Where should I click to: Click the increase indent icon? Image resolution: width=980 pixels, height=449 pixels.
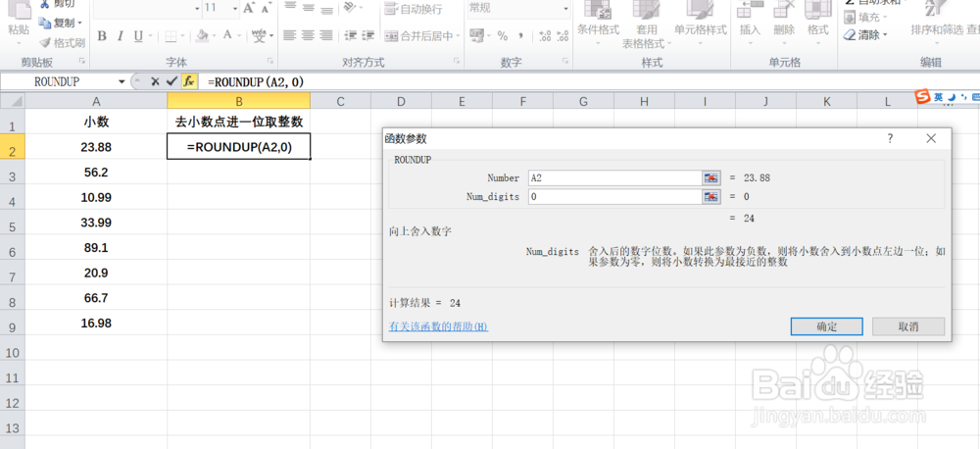368,35
